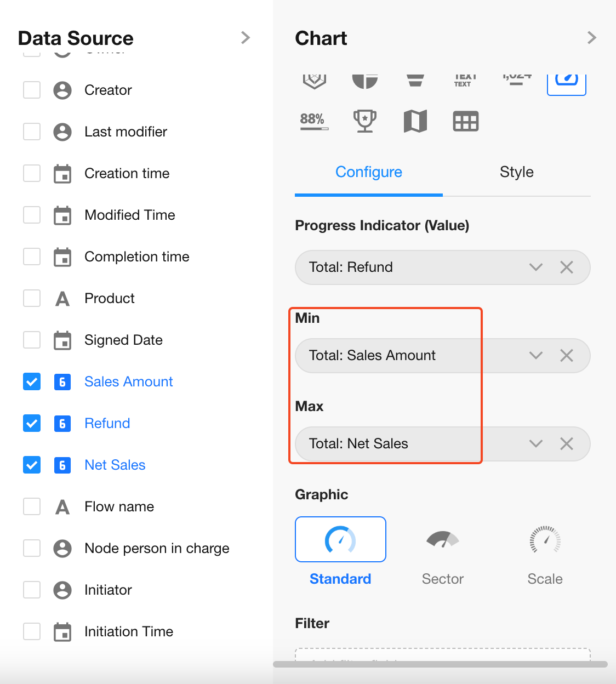This screenshot has height=684, width=616.
Task: Choose the Scale gauge graphic
Action: 545,540
